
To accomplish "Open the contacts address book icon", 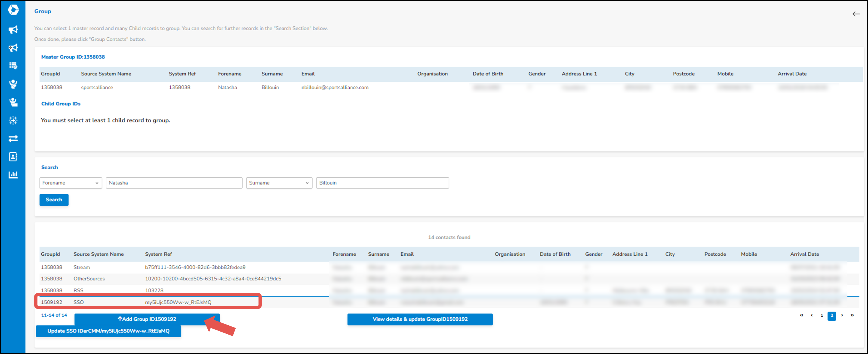I will pos(13,156).
